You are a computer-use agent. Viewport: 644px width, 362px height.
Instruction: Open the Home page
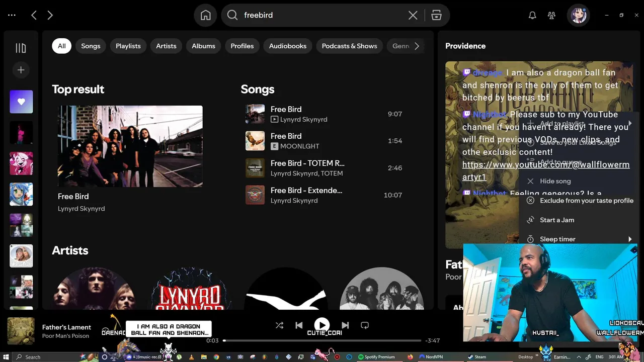tap(206, 15)
